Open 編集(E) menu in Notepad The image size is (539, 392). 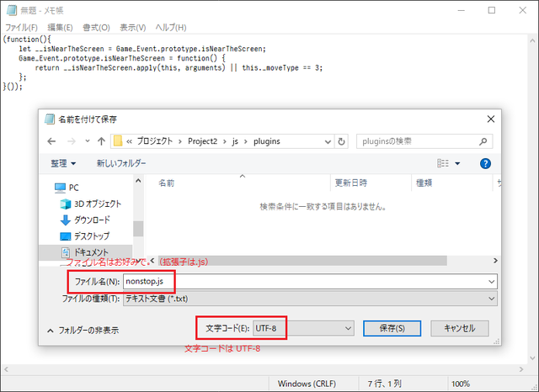(x=60, y=28)
